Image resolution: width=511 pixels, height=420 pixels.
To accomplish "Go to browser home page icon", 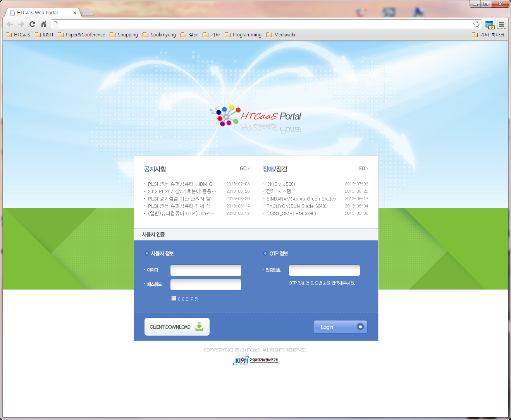I will 43,24.
